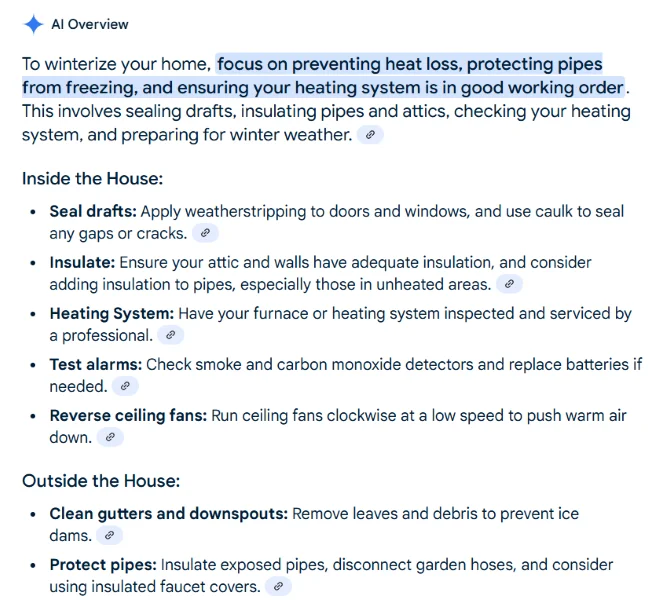Open the source link after the intro paragraph

pyautogui.click(x=370, y=134)
